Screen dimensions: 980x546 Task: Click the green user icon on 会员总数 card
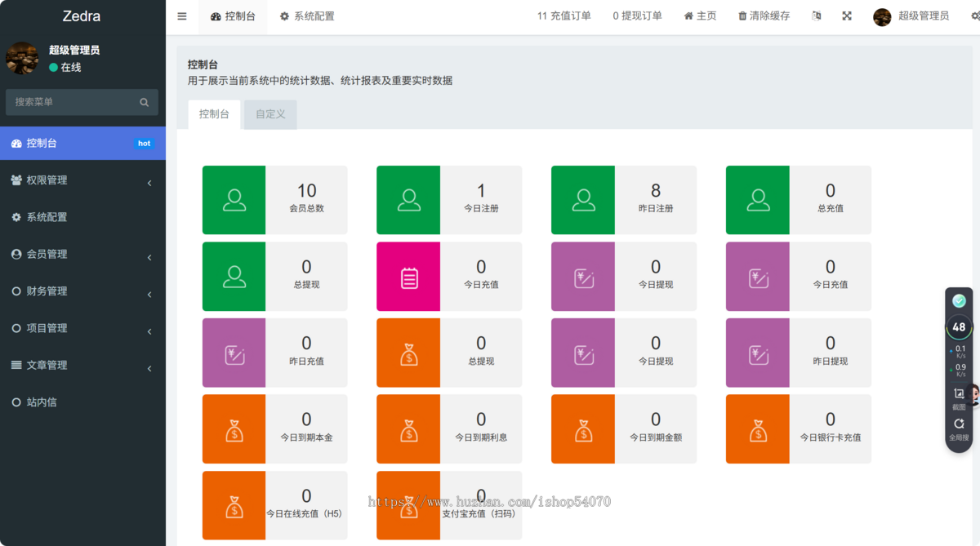[234, 200]
